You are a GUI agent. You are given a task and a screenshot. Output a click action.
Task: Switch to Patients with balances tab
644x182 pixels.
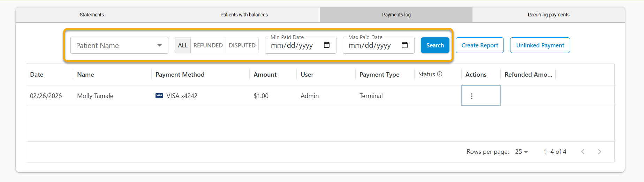[244, 15]
